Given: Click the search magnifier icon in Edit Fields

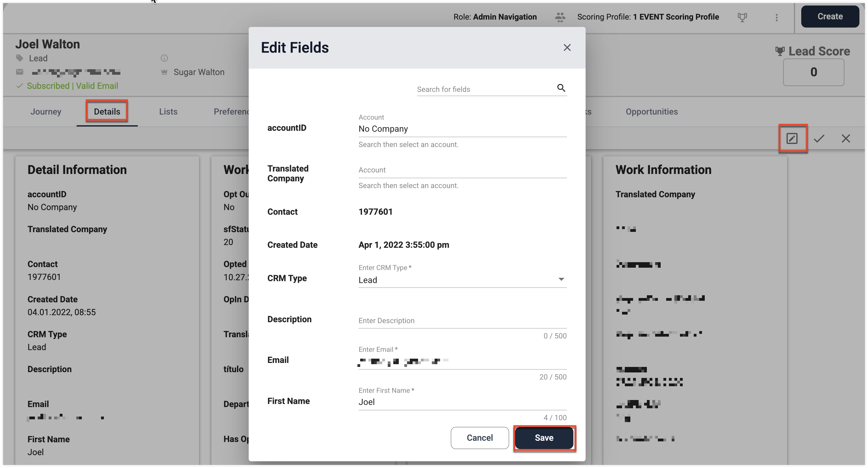Looking at the screenshot, I should (561, 88).
